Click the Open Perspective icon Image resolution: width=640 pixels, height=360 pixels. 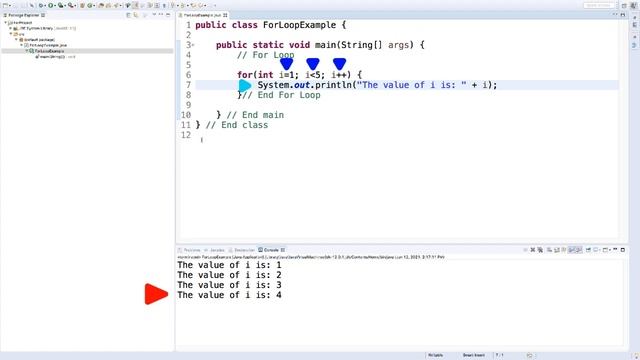click(624, 5)
